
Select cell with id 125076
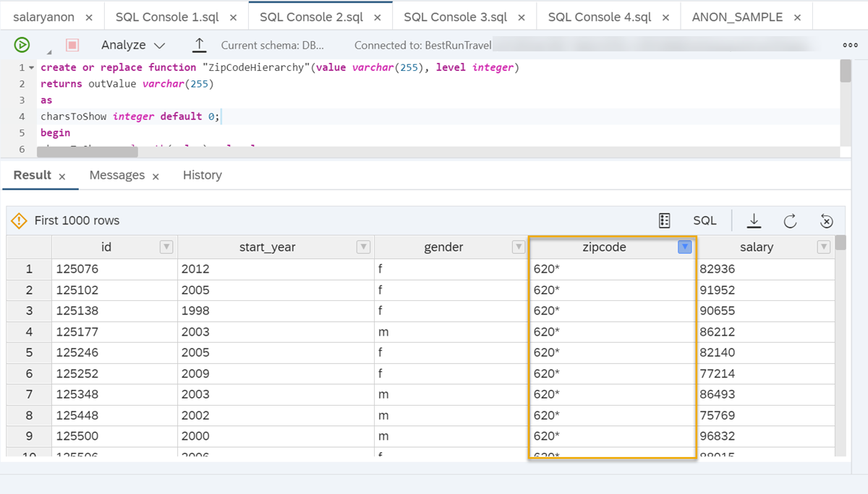pyautogui.click(x=114, y=269)
